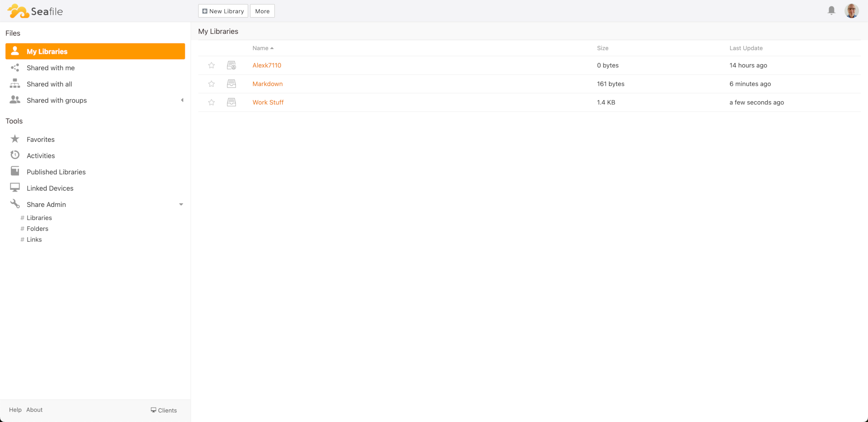Select the My Libraries user icon

[15, 51]
